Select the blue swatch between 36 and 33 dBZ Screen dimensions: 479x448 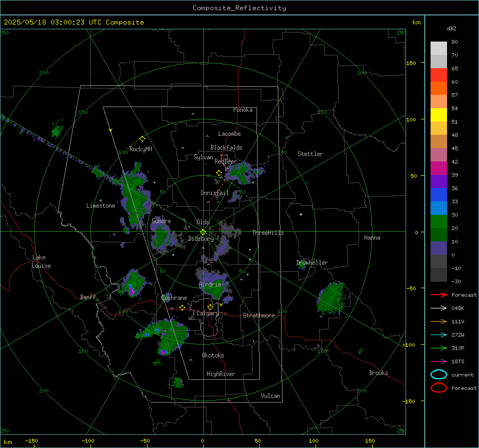pyautogui.click(x=439, y=195)
